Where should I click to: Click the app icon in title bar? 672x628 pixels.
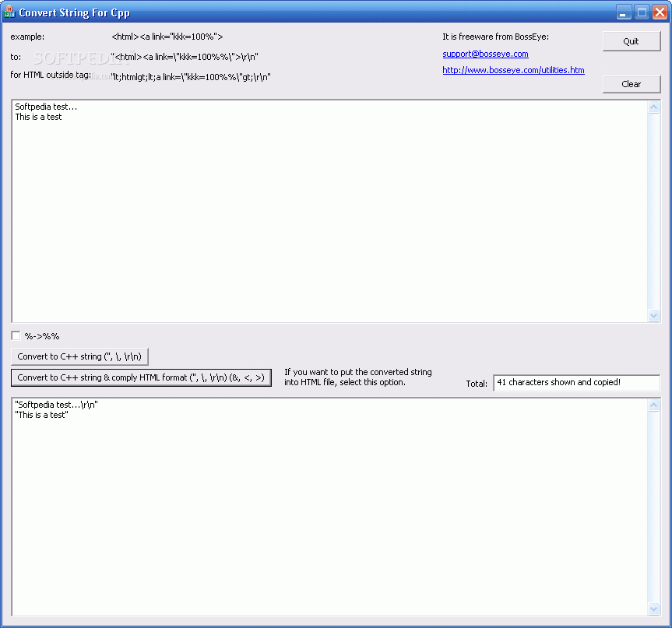coord(9,12)
